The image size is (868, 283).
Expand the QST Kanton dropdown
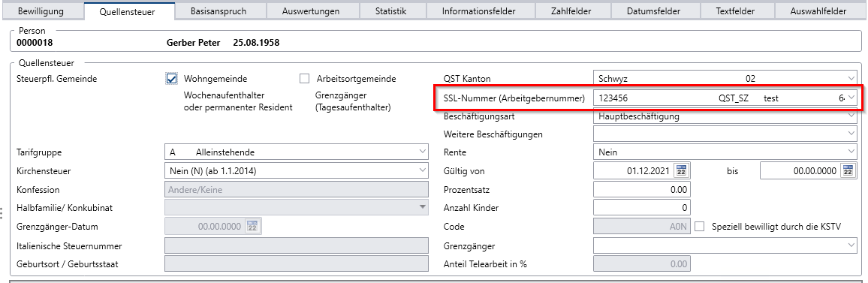851,79
